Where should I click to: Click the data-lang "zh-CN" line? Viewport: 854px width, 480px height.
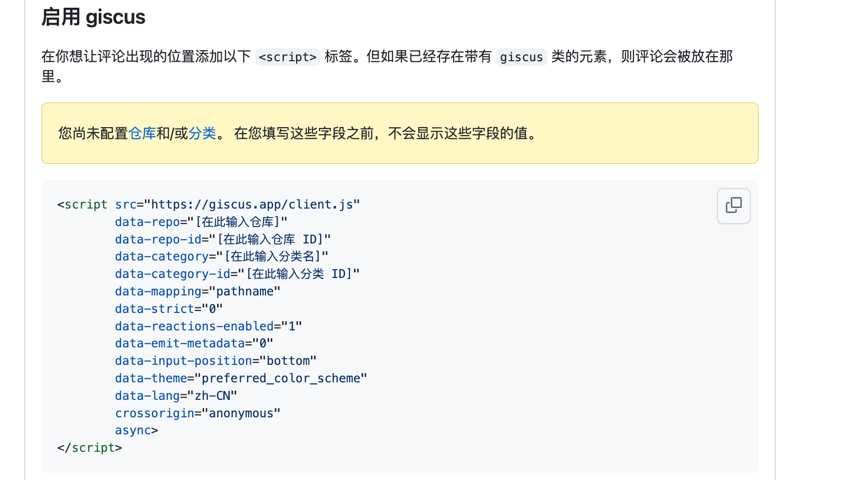[175, 396]
